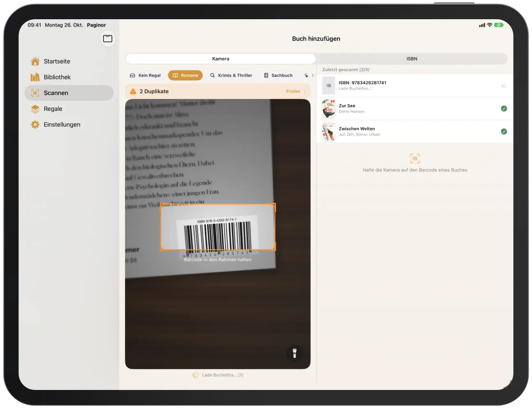Switch to the Kamera tab
The height and width of the screenshot is (408, 532).
pos(221,59)
